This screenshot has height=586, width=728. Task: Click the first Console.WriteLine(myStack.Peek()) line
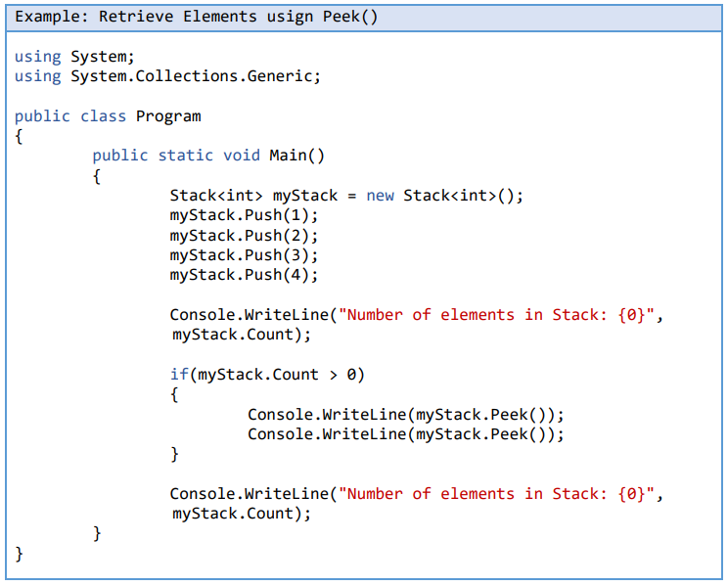pos(405,414)
